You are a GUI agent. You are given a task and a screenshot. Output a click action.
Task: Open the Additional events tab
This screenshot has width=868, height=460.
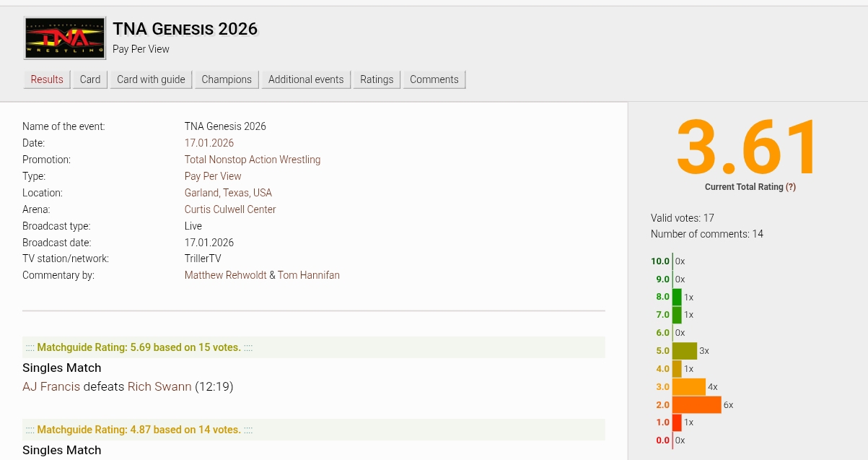pyautogui.click(x=306, y=79)
